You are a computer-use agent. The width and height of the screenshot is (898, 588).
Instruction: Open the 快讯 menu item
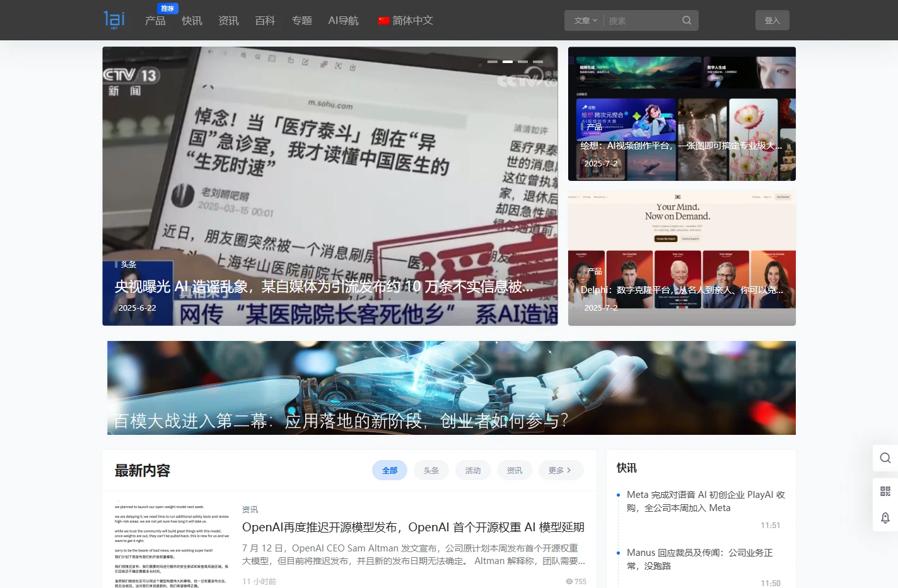pos(192,21)
